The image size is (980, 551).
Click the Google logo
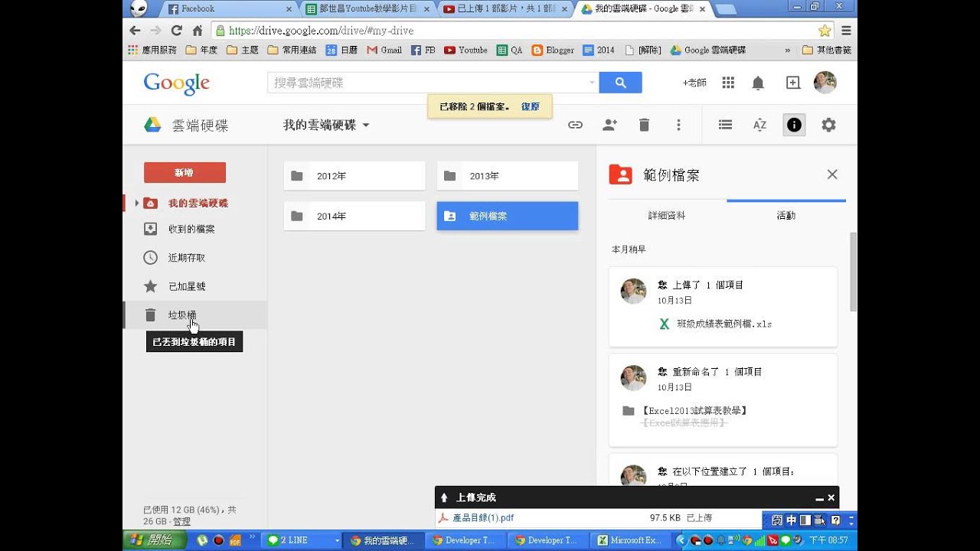(x=177, y=83)
